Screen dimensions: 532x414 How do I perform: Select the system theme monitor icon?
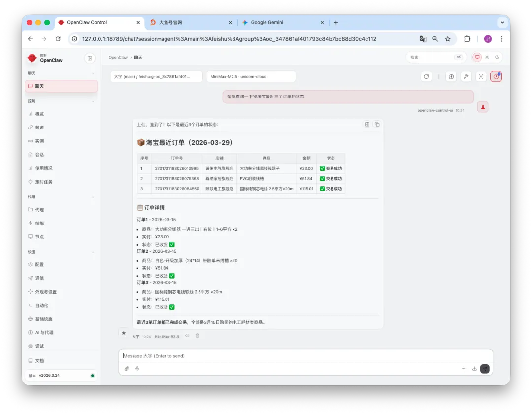coord(477,57)
